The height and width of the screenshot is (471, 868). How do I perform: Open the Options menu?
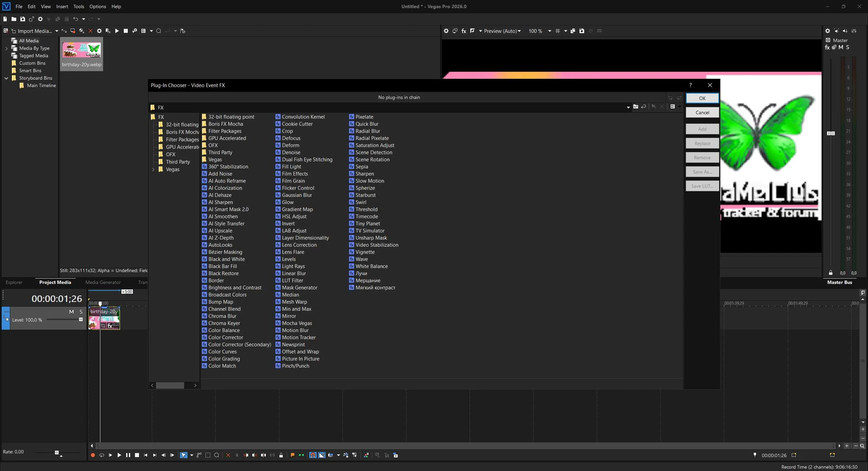click(98, 6)
